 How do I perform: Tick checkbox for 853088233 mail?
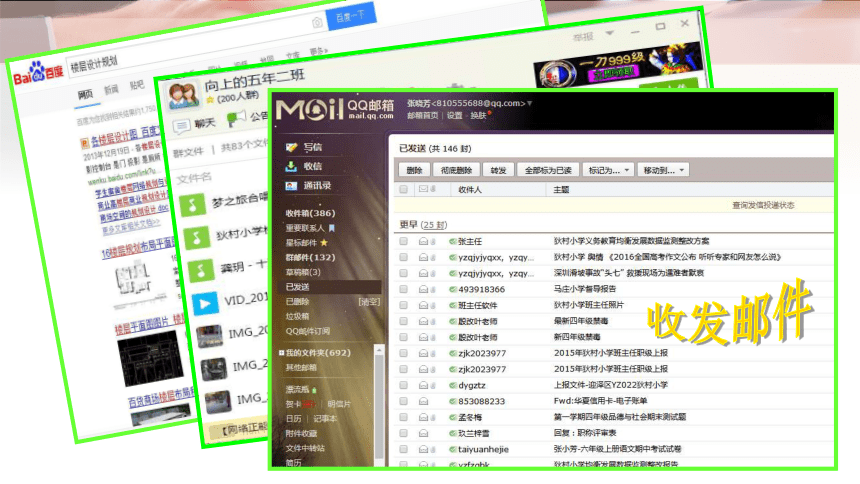[x=404, y=401]
